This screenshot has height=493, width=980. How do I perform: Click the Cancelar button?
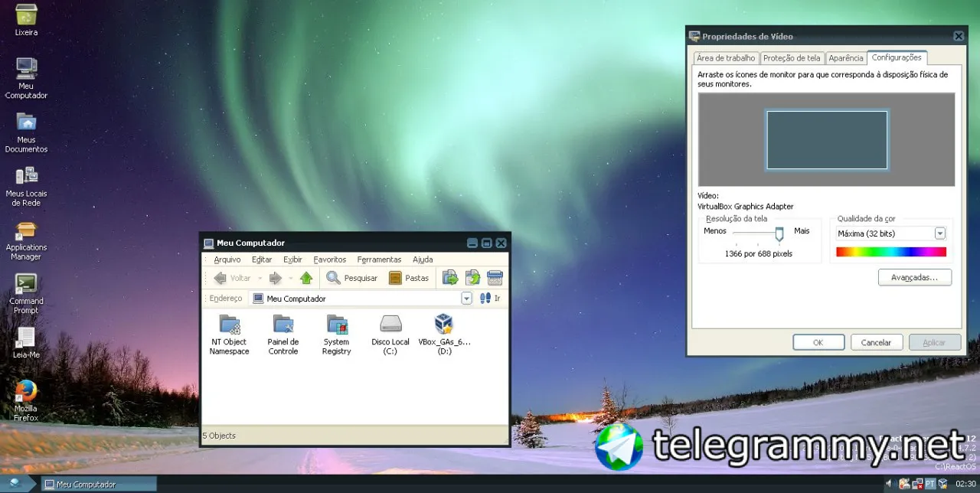click(x=877, y=342)
